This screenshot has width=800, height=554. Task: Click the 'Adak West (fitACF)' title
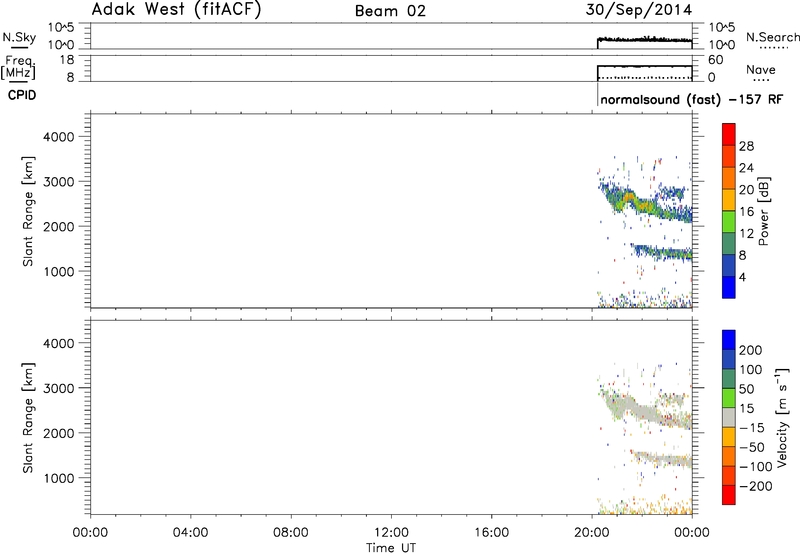click(176, 10)
